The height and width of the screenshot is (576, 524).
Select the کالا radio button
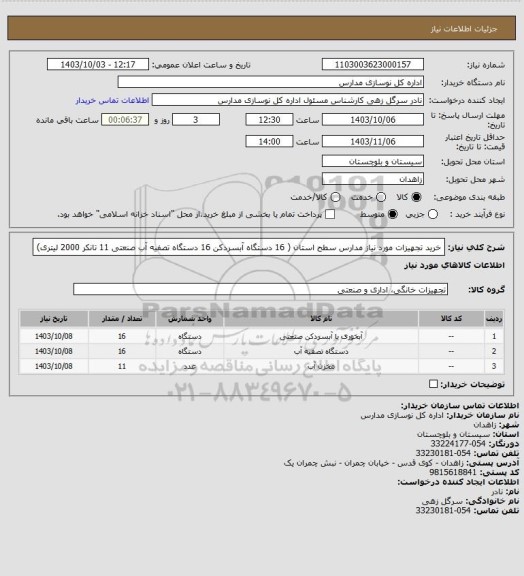[416, 197]
